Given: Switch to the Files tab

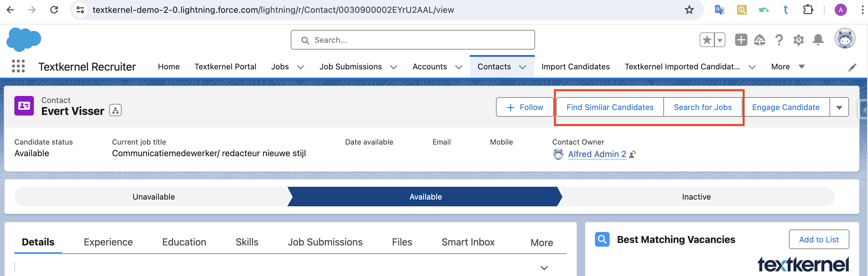Looking at the screenshot, I should (402, 242).
